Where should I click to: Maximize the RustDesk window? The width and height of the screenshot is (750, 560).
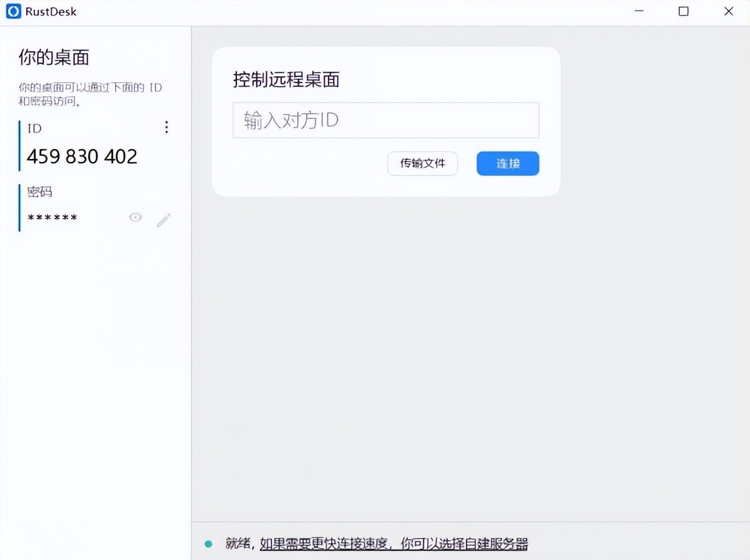[x=683, y=11]
